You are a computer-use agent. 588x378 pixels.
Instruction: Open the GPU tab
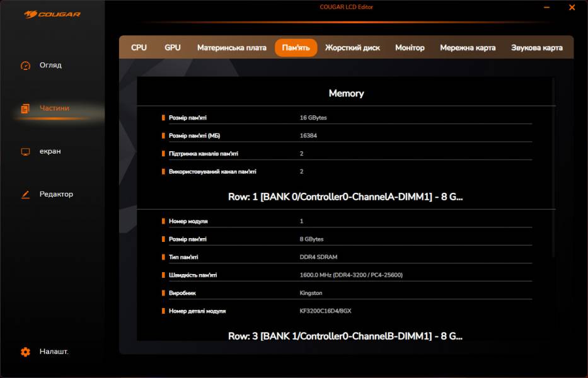[x=172, y=48]
